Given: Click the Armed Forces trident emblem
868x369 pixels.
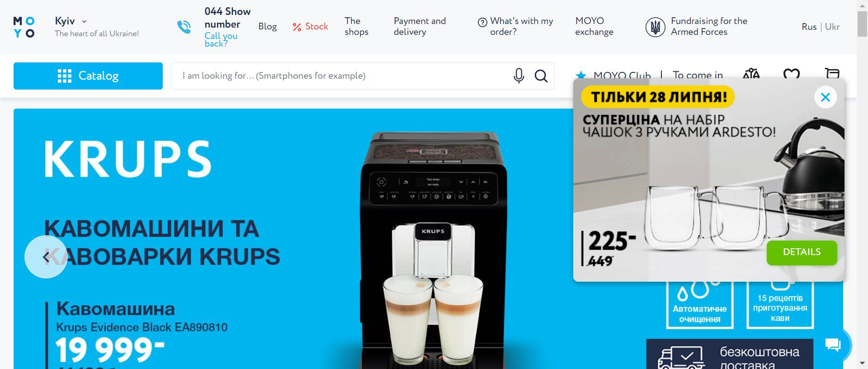Looking at the screenshot, I should [655, 27].
